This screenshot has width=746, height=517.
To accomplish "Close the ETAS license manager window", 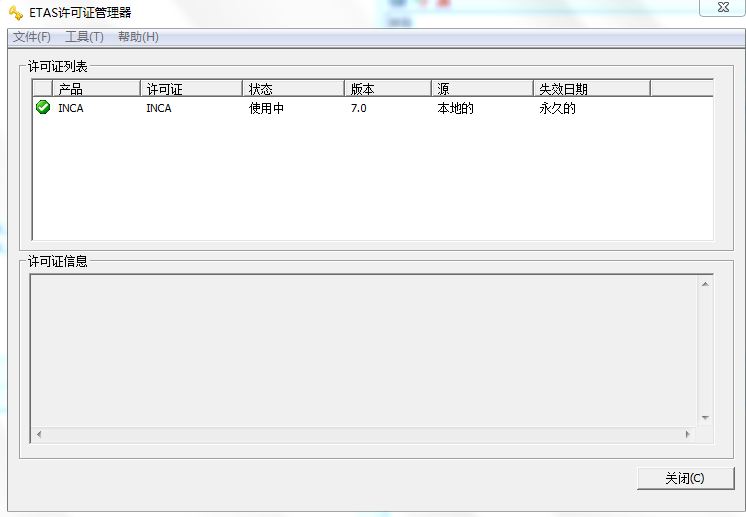I will [x=723, y=7].
